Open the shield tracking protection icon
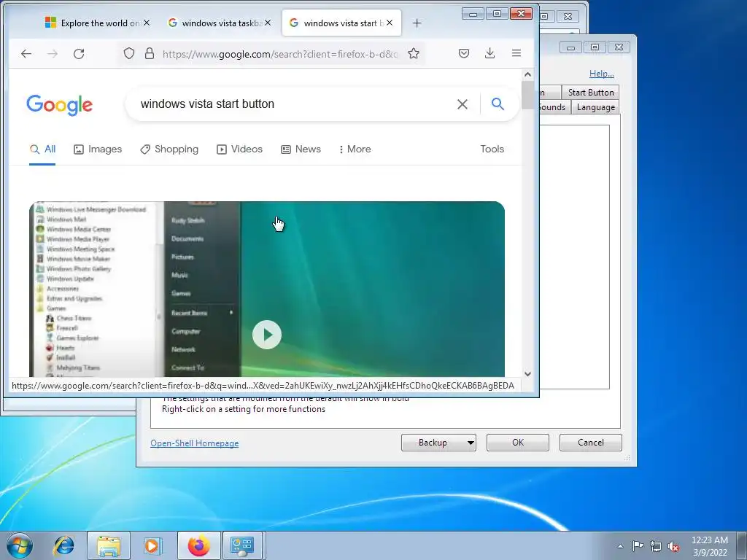Image resolution: width=747 pixels, height=560 pixels. pos(129,53)
